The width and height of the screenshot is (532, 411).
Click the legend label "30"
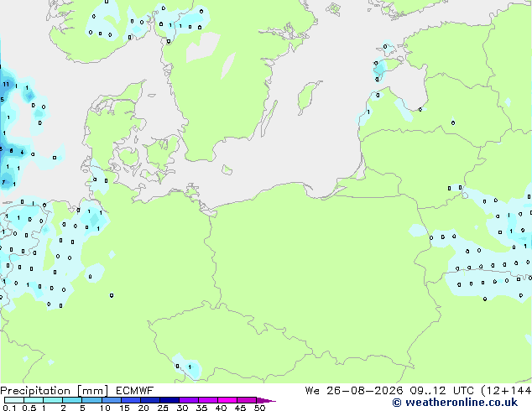(x=182, y=408)
